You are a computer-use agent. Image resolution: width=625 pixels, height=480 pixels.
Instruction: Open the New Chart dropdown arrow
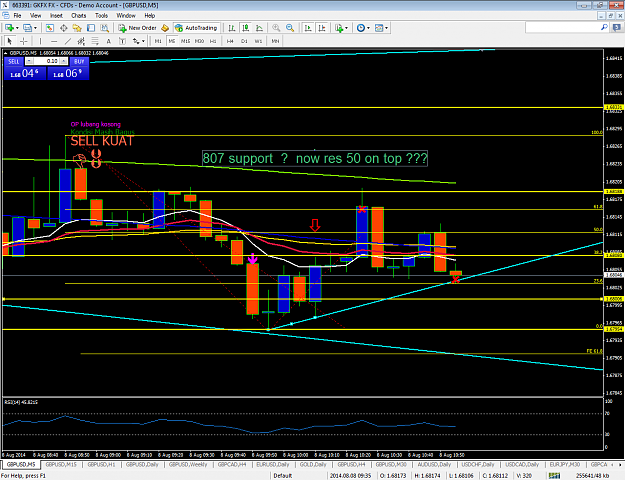[x=17, y=28]
